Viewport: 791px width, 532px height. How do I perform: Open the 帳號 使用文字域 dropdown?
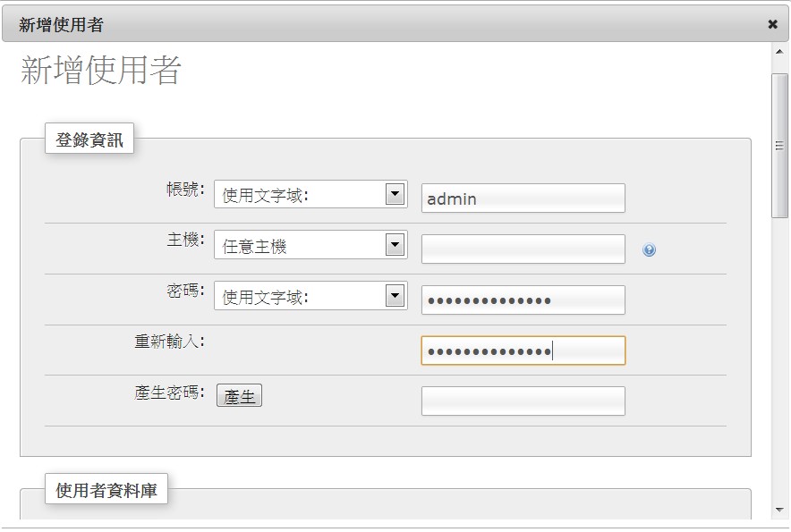(310, 195)
